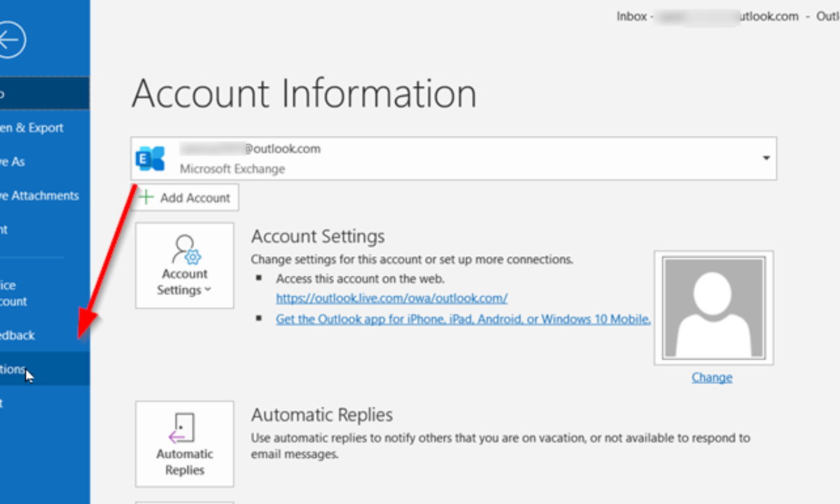This screenshot has width=840, height=504.
Task: Follow the Get the Outlook app link
Action: tap(463, 319)
